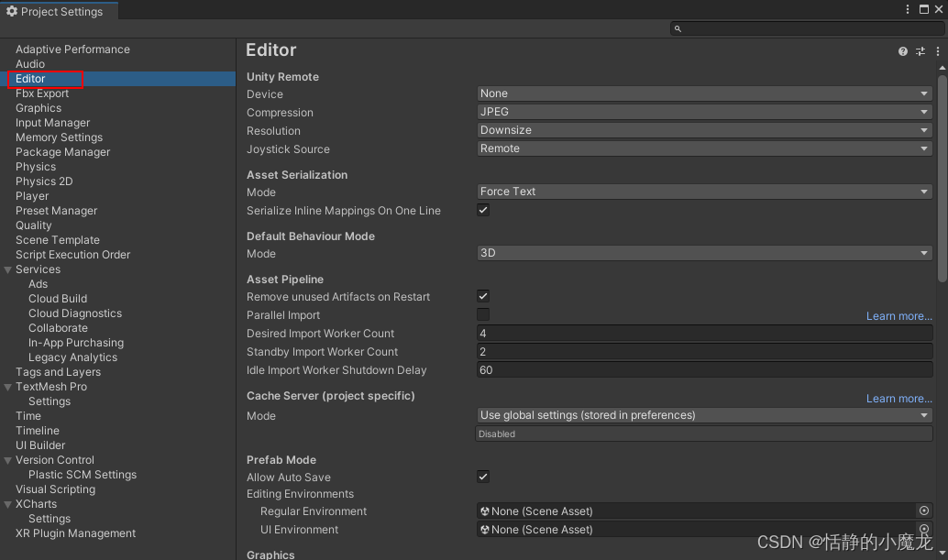Viewport: 948px width, 560px height.
Task: Open Tags and Layers settings
Action: pos(58,372)
